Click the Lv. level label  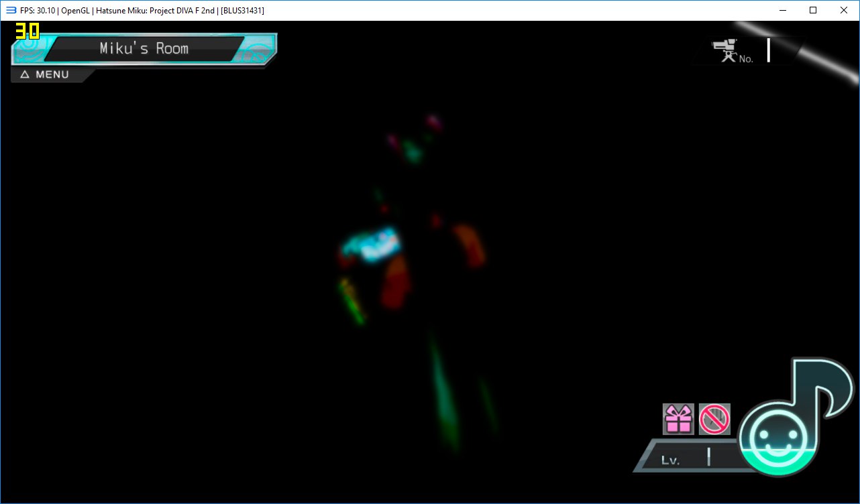(x=670, y=460)
